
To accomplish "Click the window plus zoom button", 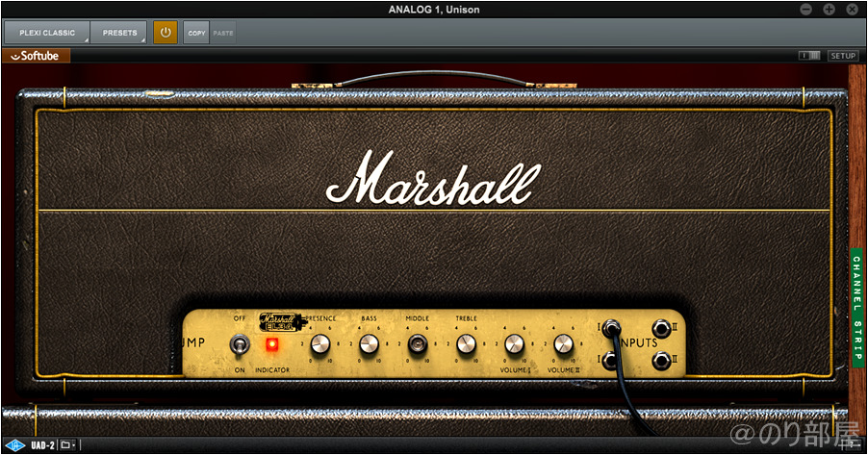I will [x=829, y=9].
